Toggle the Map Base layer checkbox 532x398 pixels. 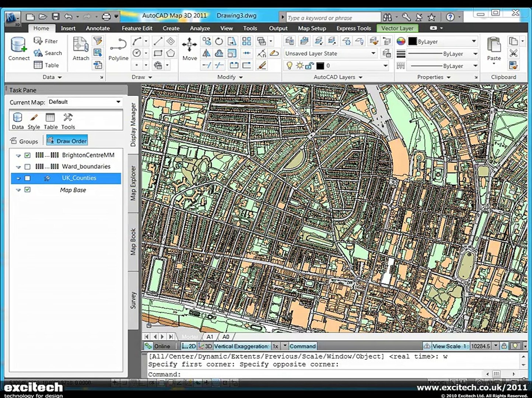28,190
